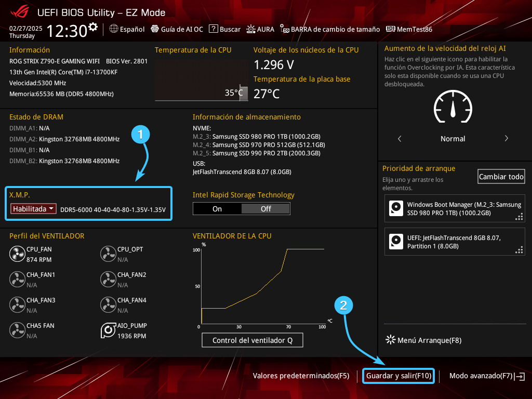Open Control del ventilador Q
Image resolution: width=532 pixels, height=399 pixels.
click(x=252, y=340)
